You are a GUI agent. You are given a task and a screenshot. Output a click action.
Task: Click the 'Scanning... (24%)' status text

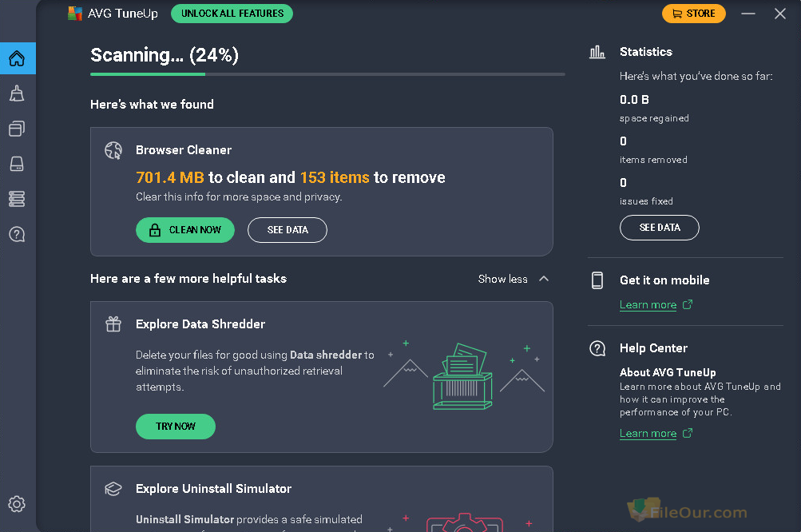click(x=165, y=55)
